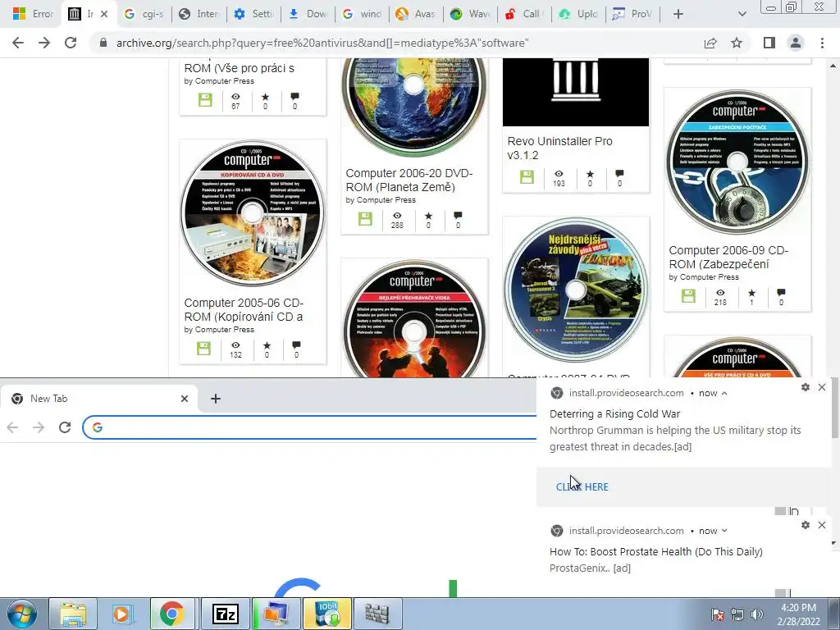Switch to the Settings tab
The image size is (840, 630).
tap(254, 14)
